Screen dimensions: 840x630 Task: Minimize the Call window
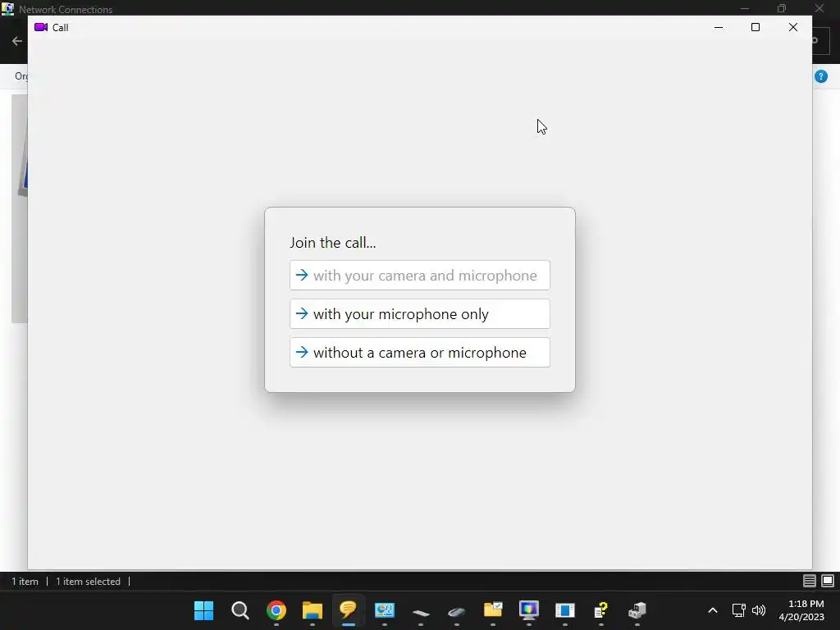coord(719,27)
